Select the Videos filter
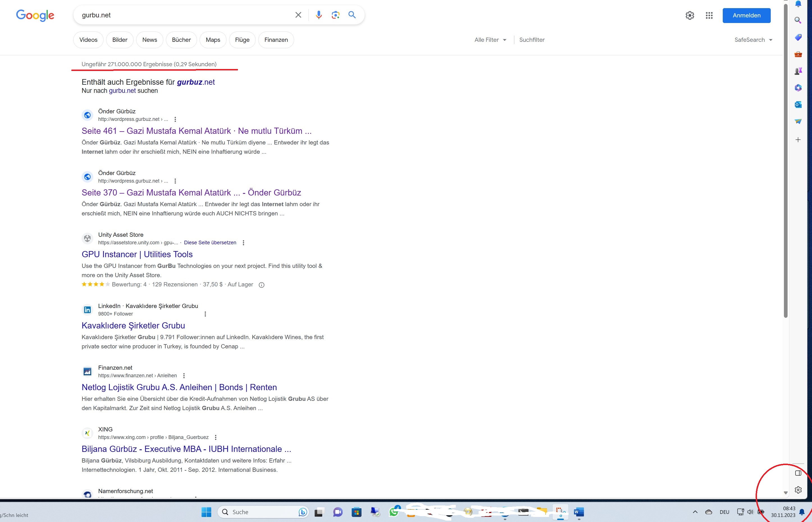Screen dimensions: 812x522 pos(88,40)
